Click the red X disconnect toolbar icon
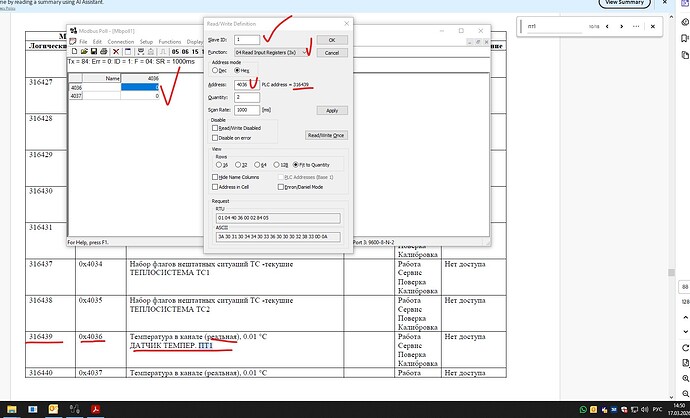The width and height of the screenshot is (690, 418). pyautogui.click(x=116, y=51)
